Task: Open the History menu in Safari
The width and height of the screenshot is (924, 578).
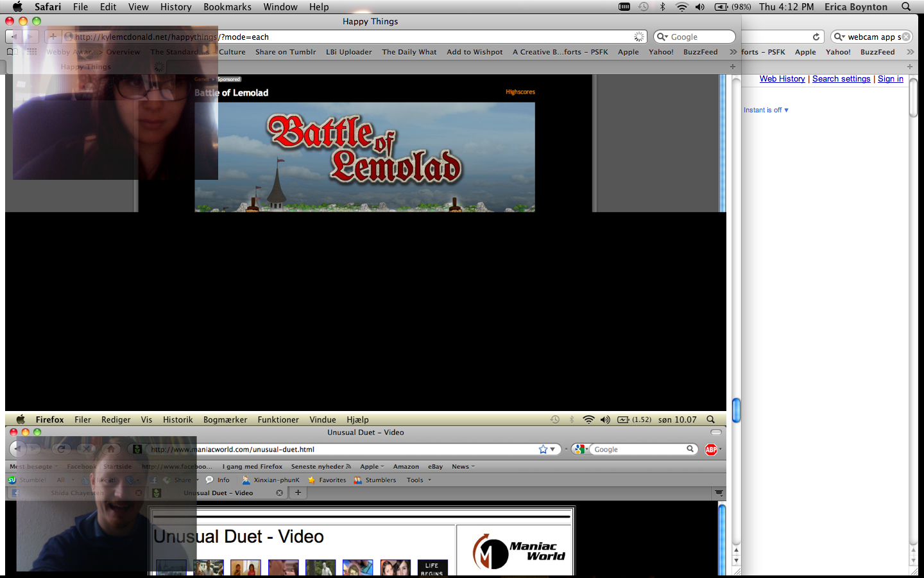Action: click(176, 7)
